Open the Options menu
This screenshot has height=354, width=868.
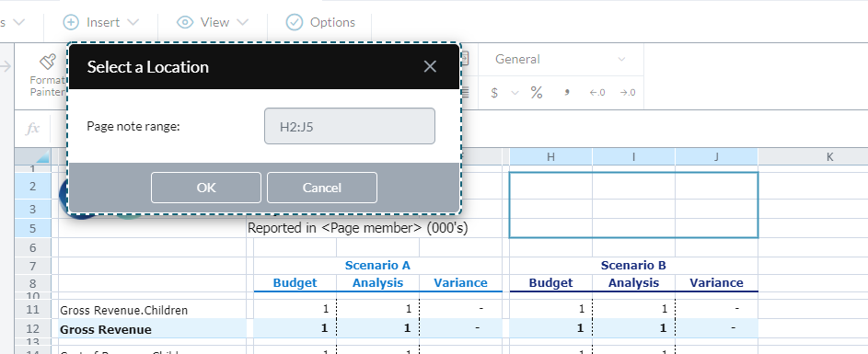[x=320, y=22]
